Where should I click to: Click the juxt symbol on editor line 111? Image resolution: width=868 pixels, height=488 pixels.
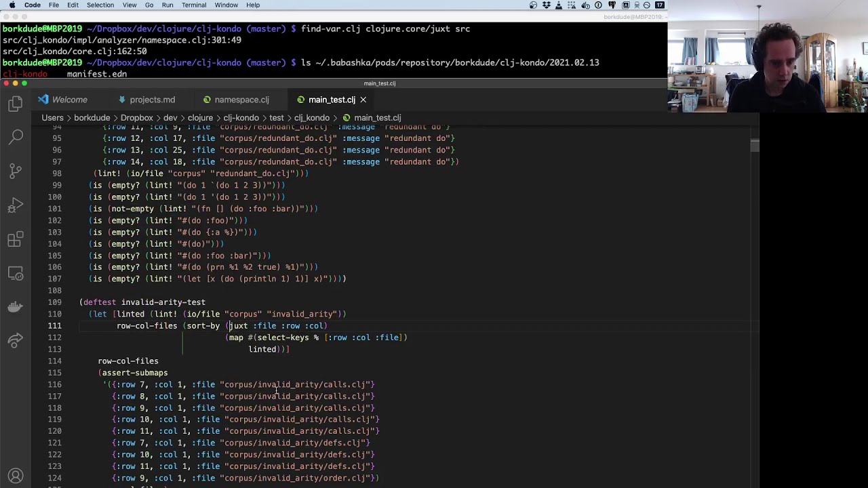[239, 326]
